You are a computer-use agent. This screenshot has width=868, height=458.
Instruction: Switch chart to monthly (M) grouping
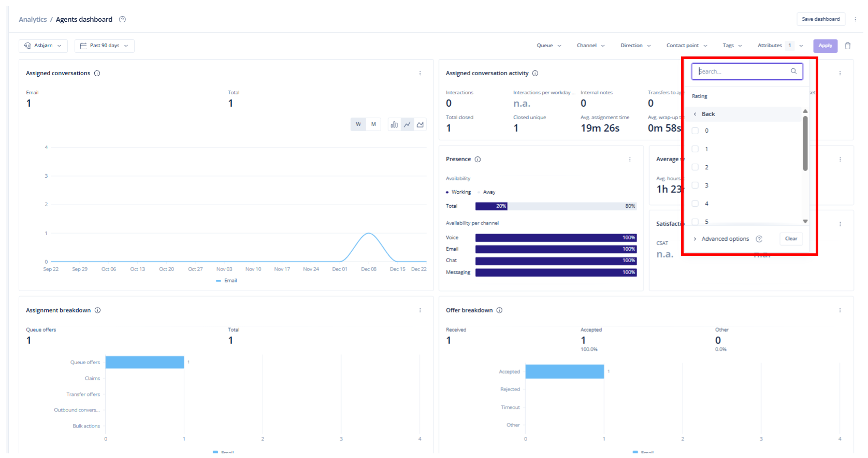tap(373, 124)
